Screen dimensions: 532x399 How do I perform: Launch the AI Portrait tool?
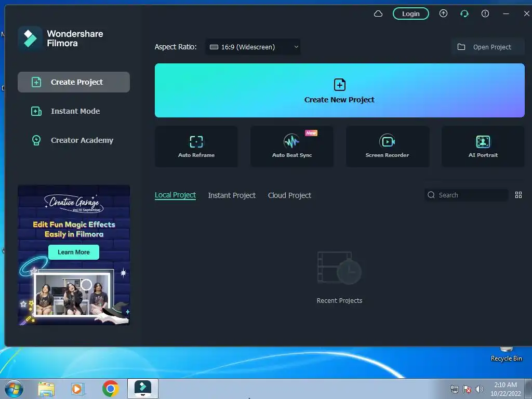coord(483,147)
